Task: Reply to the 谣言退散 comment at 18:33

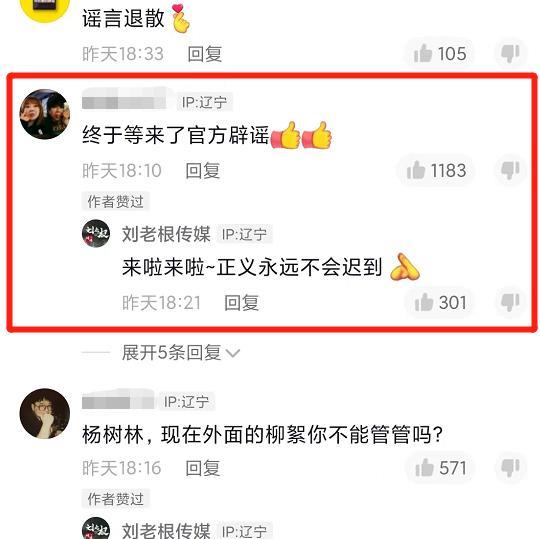Action: (x=205, y=54)
